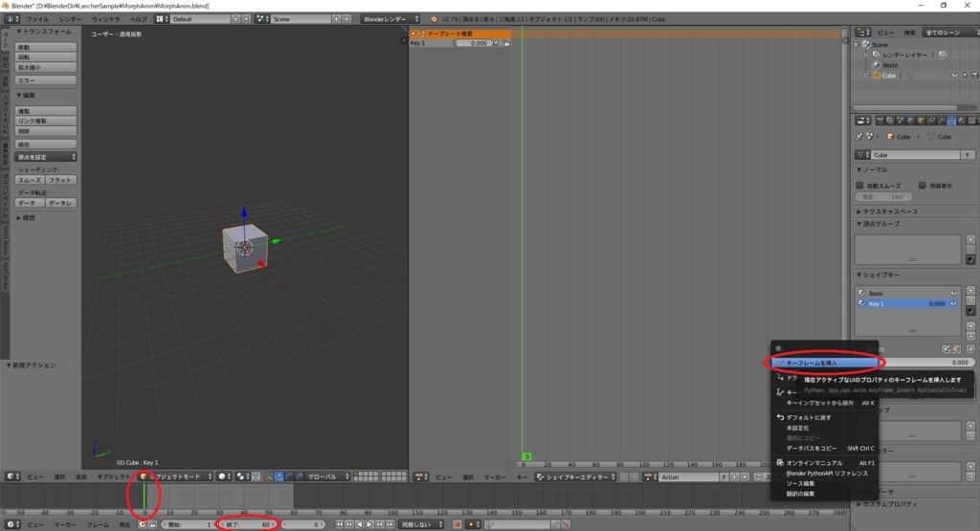The height and width of the screenshot is (531, 980).
Task: Toggle Cube selectability arrow in outliner
Action: pyautogui.click(x=965, y=76)
